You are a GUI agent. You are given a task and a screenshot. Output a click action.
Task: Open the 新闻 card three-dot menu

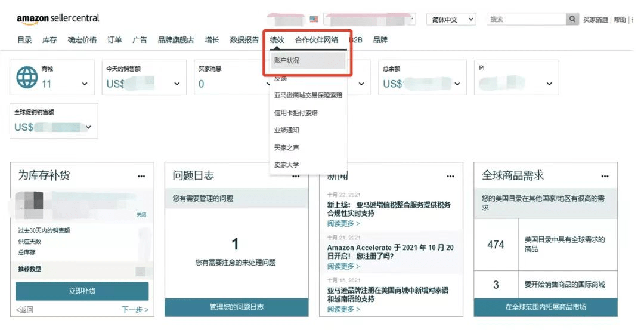450,176
